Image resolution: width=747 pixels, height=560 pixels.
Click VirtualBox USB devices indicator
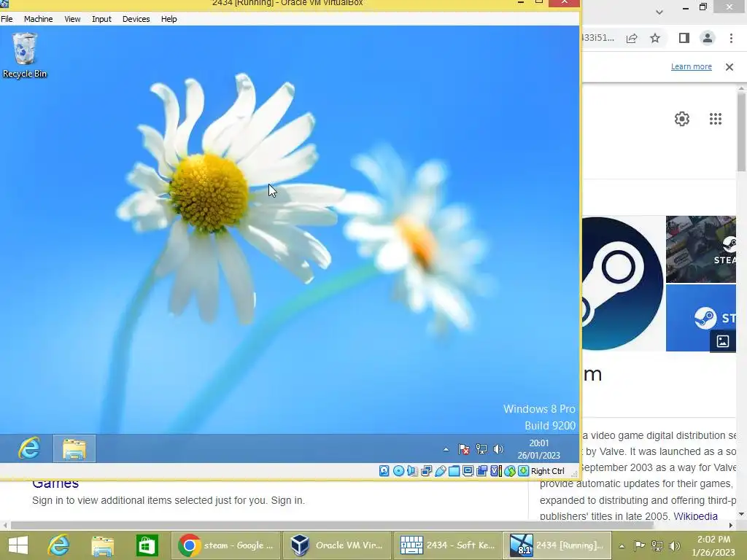point(440,471)
